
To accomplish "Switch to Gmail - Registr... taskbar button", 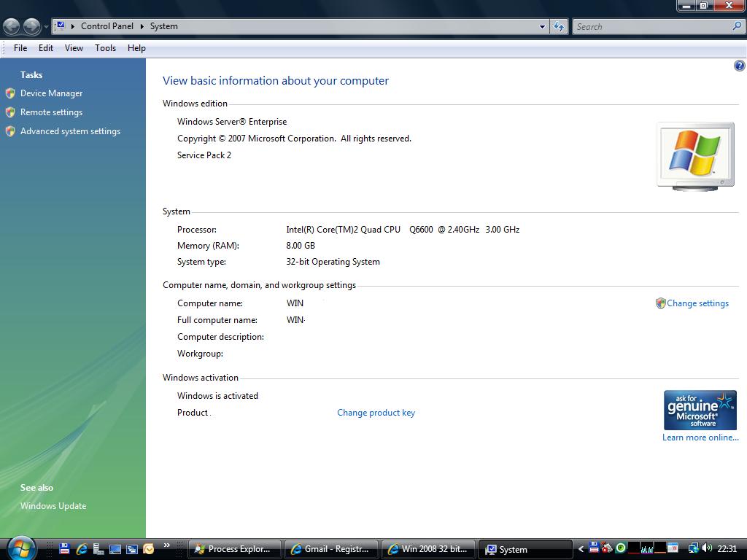I will coord(332,550).
